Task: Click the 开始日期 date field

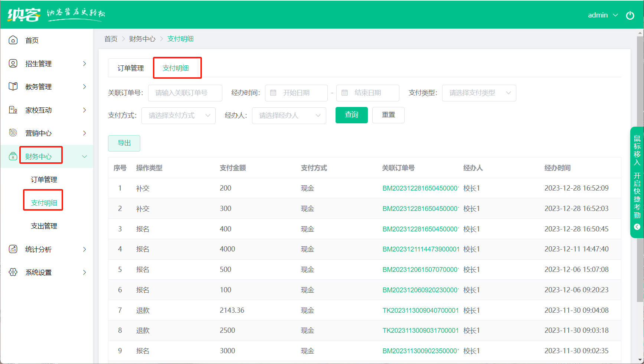Action: [x=296, y=93]
